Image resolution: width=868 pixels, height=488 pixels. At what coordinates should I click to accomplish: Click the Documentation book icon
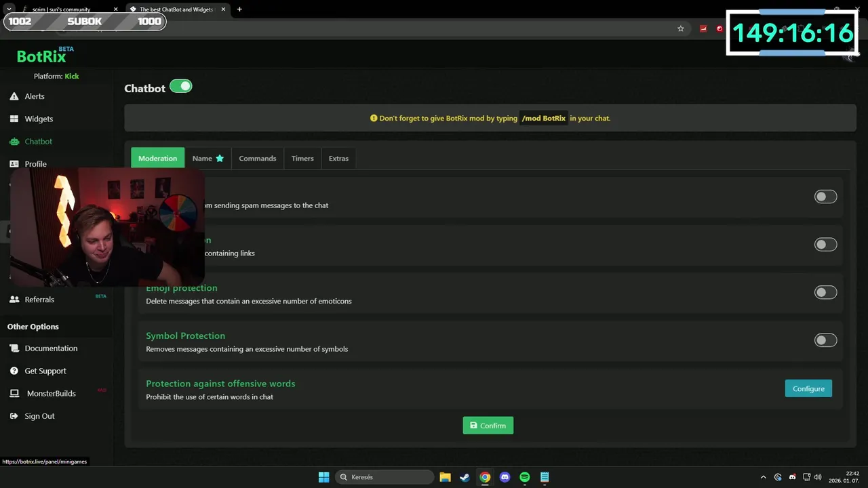click(x=14, y=348)
